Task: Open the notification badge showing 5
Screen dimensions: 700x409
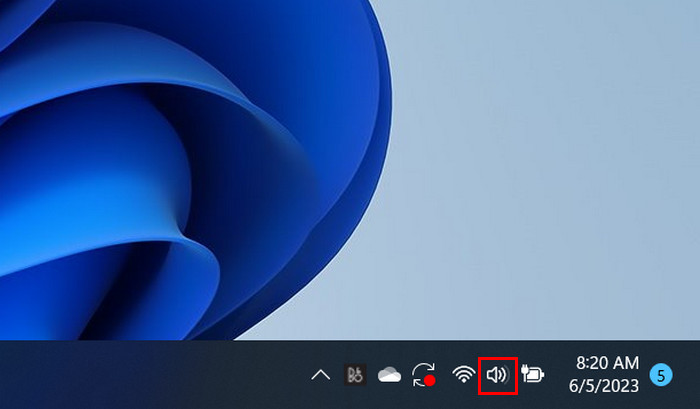Action: (x=661, y=375)
